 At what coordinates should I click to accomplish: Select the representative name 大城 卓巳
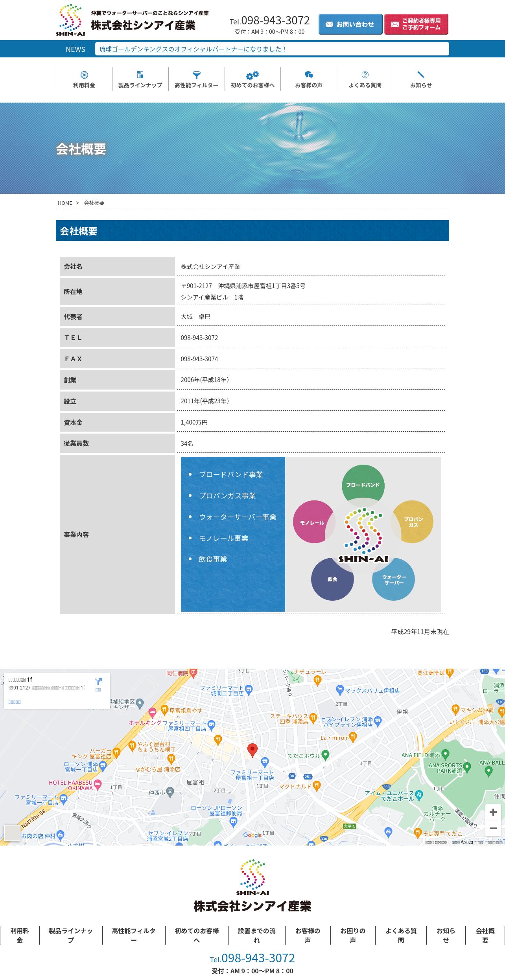pyautogui.click(x=195, y=316)
